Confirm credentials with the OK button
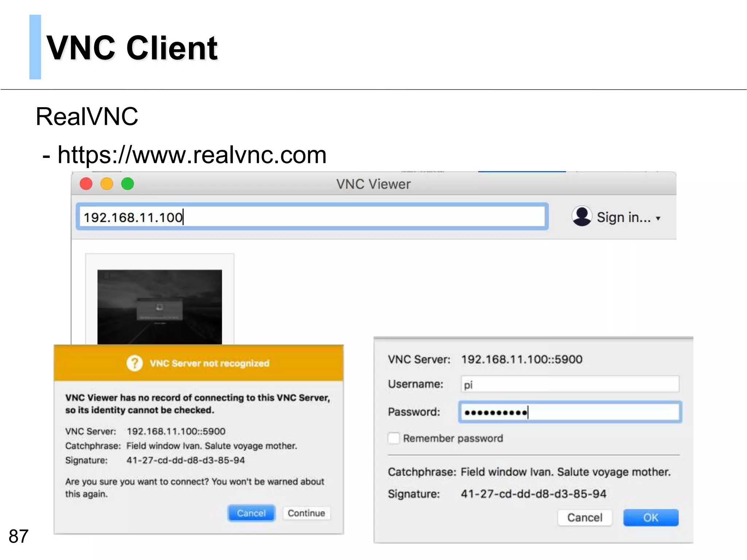747x560 pixels. (x=651, y=517)
